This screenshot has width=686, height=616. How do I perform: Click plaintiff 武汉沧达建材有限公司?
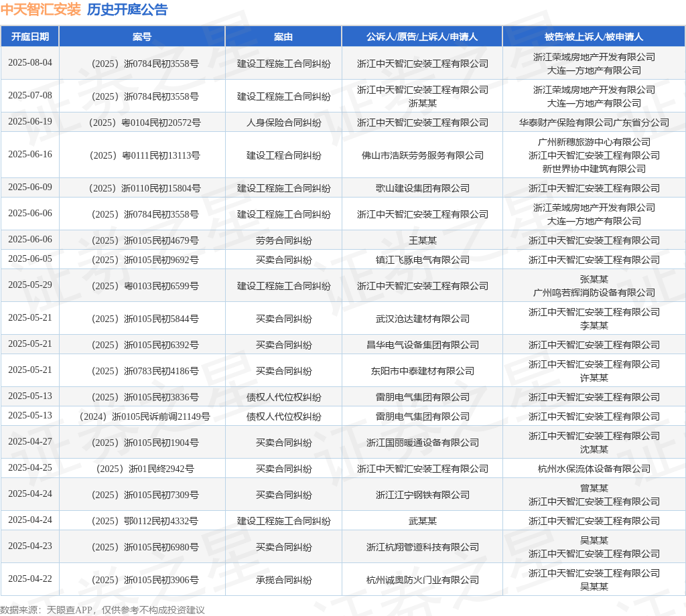pos(422,319)
